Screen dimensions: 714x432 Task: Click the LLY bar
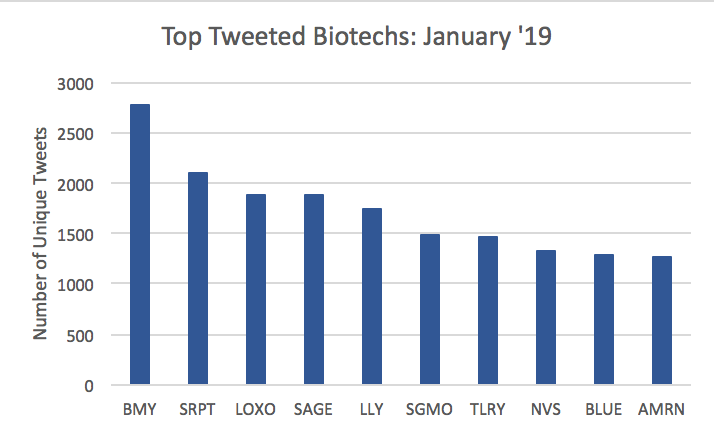click(x=372, y=296)
